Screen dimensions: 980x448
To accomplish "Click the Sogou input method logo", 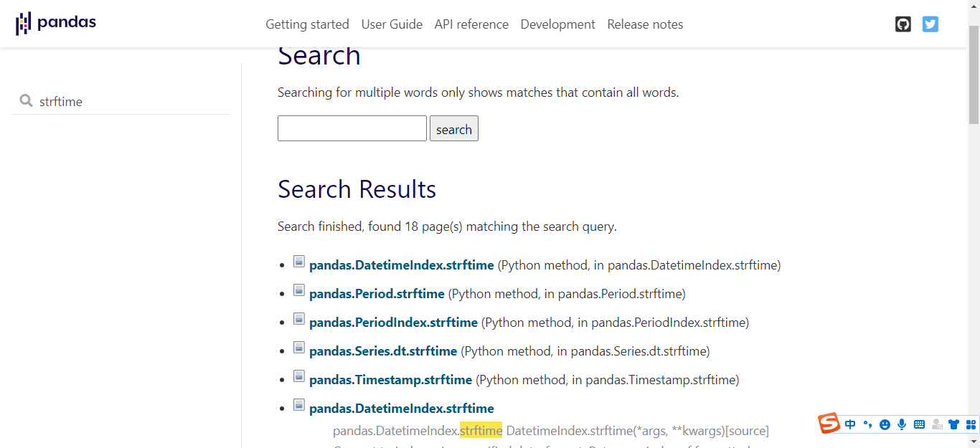I will pyautogui.click(x=829, y=424).
